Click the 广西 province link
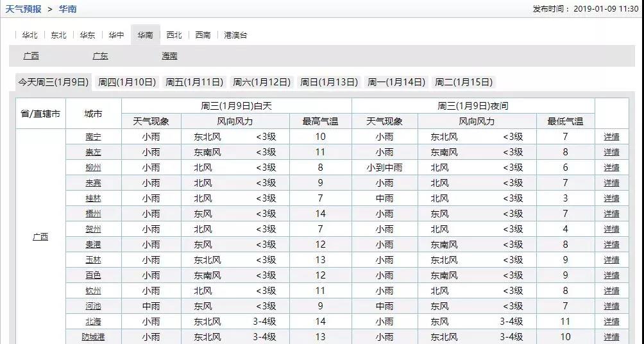This screenshot has height=344, width=644. 31,56
